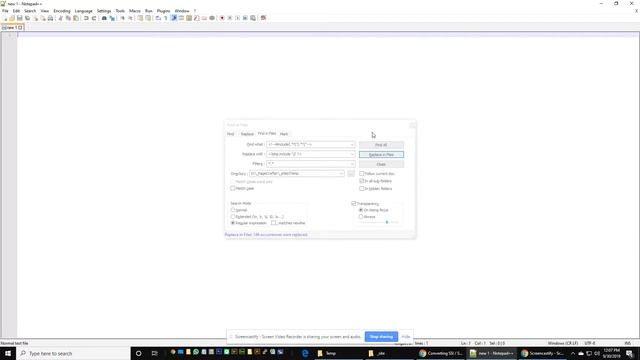The height and width of the screenshot is (360, 640).
Task: Click the Save All toolbar icon
Action: coord(27,18)
